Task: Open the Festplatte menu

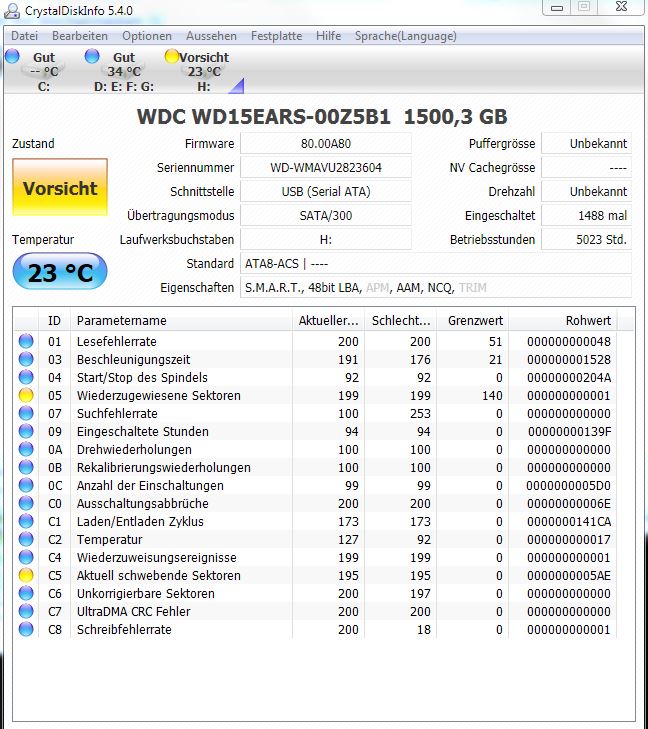Action: point(276,36)
